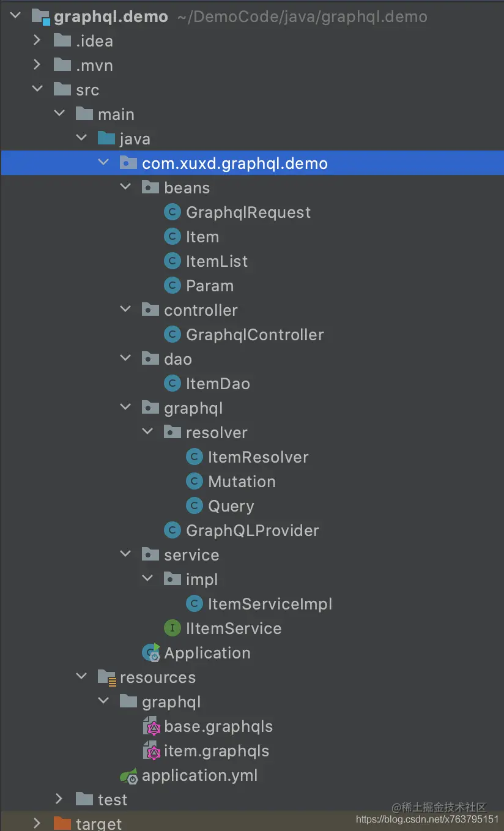Click the graphql.demo project root icon

41,16
